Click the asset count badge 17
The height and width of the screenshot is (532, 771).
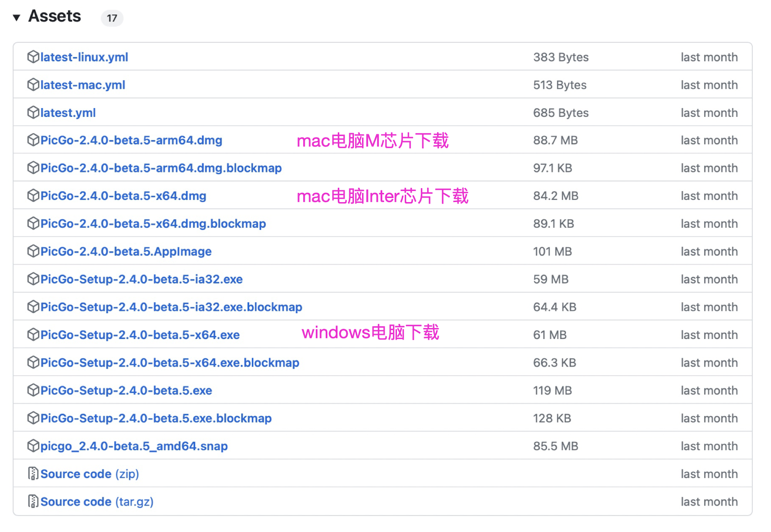[112, 18]
